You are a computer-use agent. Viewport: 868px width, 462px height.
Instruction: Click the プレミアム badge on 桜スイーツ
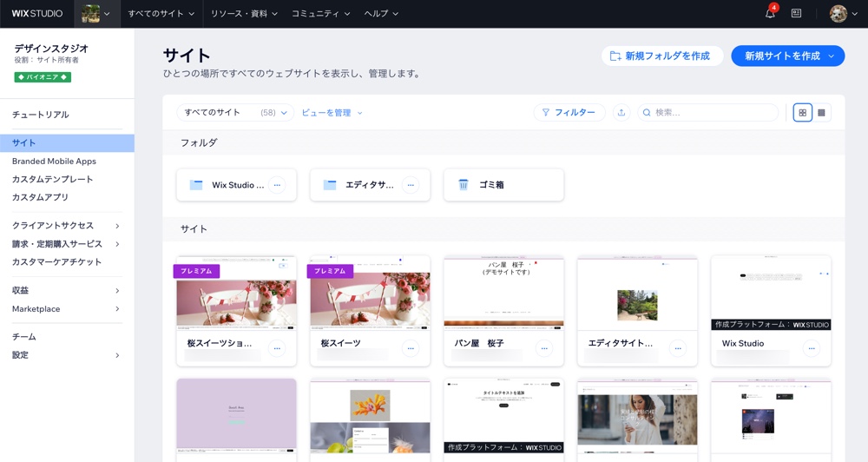(330, 271)
